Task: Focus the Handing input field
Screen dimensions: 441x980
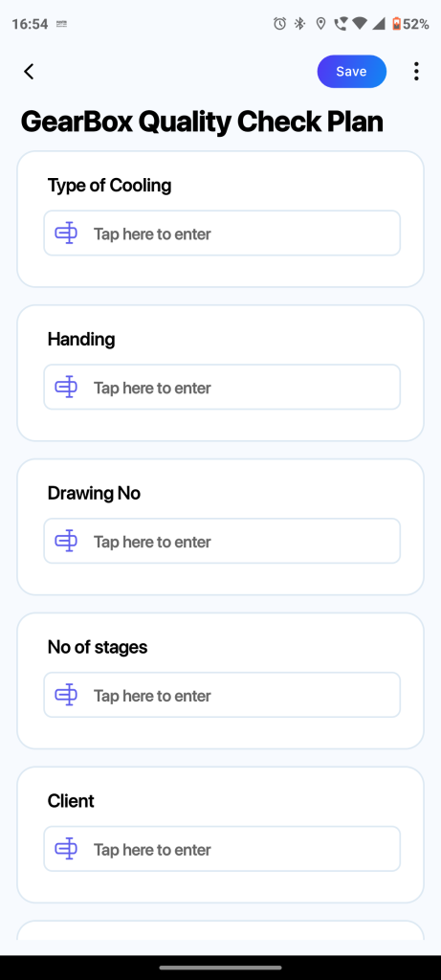Action: tap(222, 387)
